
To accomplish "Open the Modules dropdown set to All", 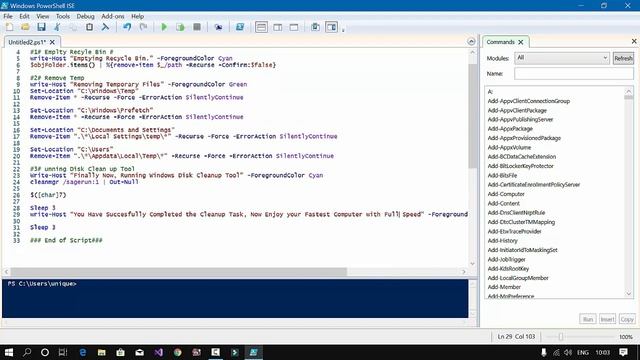I will click(562, 58).
